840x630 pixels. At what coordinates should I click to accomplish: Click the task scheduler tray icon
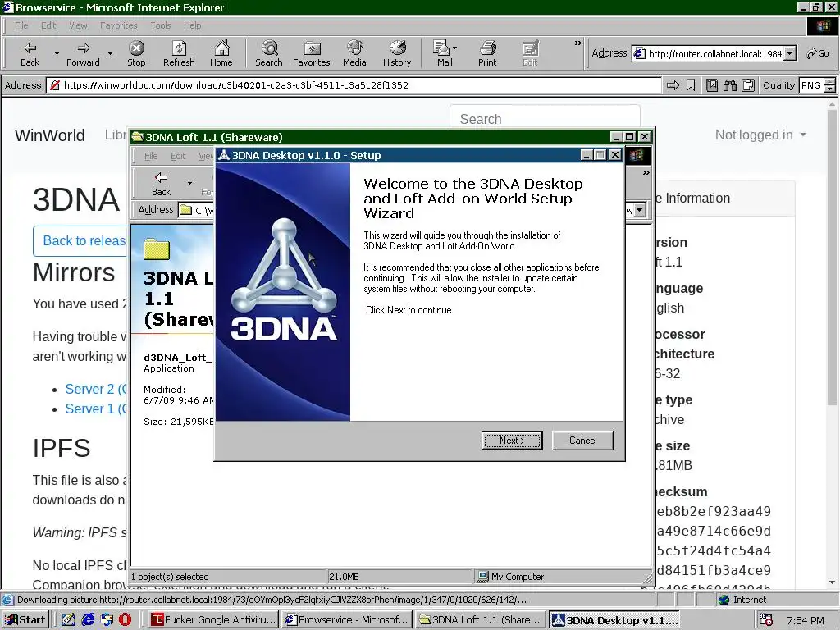(x=766, y=620)
